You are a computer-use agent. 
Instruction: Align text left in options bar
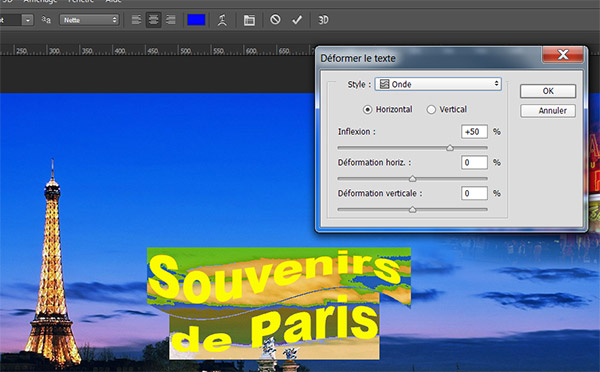pyautogui.click(x=136, y=20)
